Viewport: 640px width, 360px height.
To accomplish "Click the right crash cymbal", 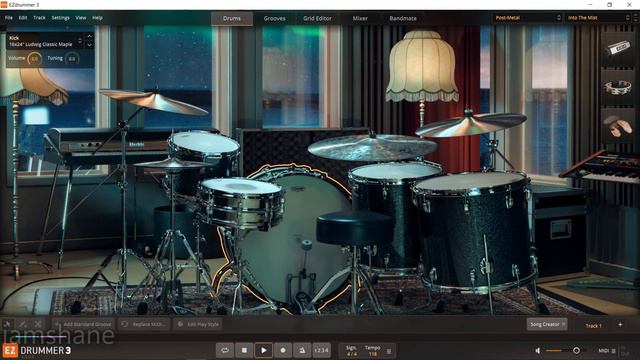I will pos(470,124).
